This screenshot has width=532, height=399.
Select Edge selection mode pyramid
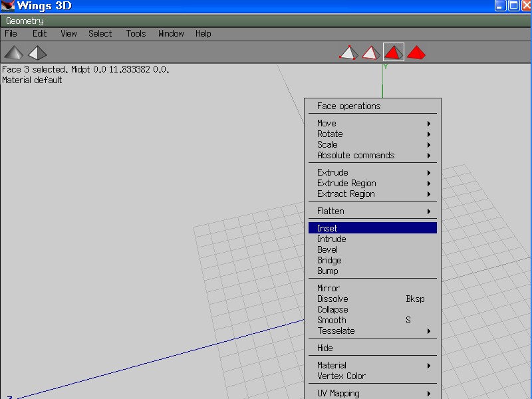click(371, 53)
